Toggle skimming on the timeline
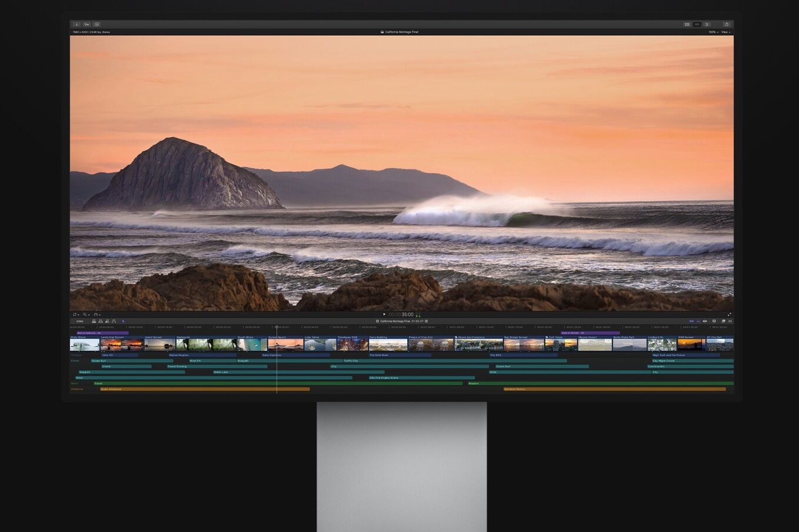The width and height of the screenshot is (799, 532). pos(691,321)
